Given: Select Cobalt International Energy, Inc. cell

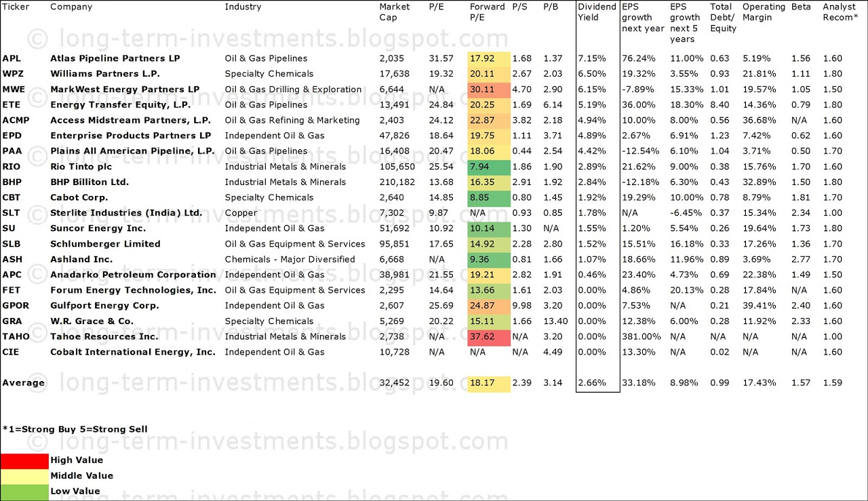Looking at the screenshot, I should [x=133, y=352].
